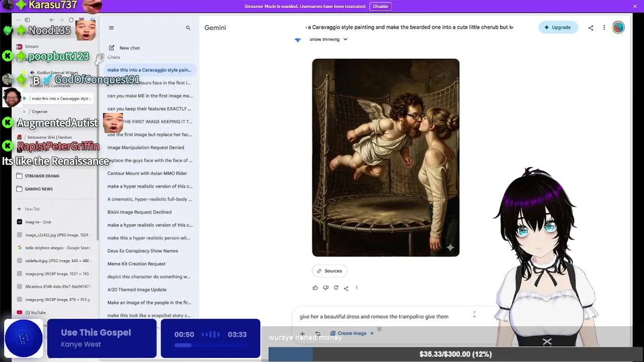Open the header three-dot options menu
644x362 pixels.
(604, 28)
